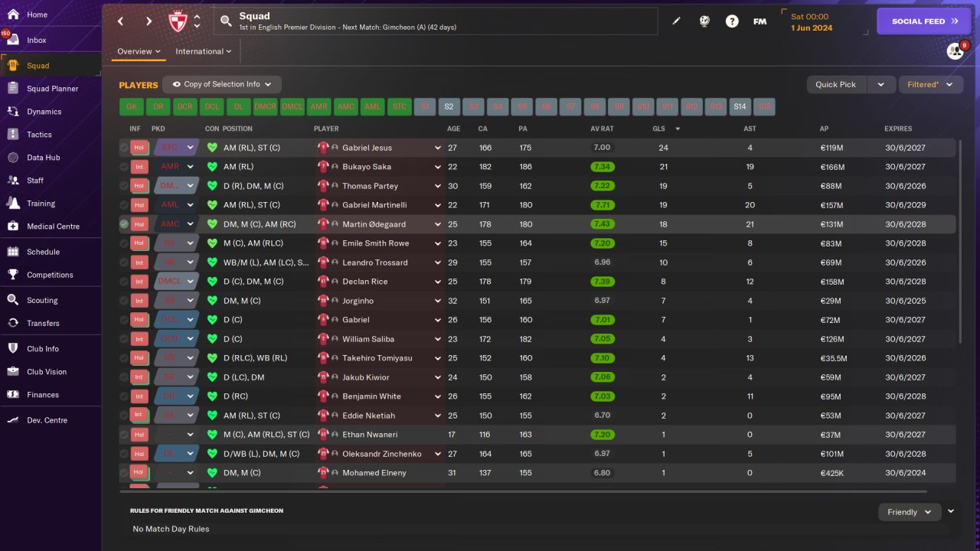Expand the arrow next to Quick Pick
980x551 pixels.
point(880,84)
